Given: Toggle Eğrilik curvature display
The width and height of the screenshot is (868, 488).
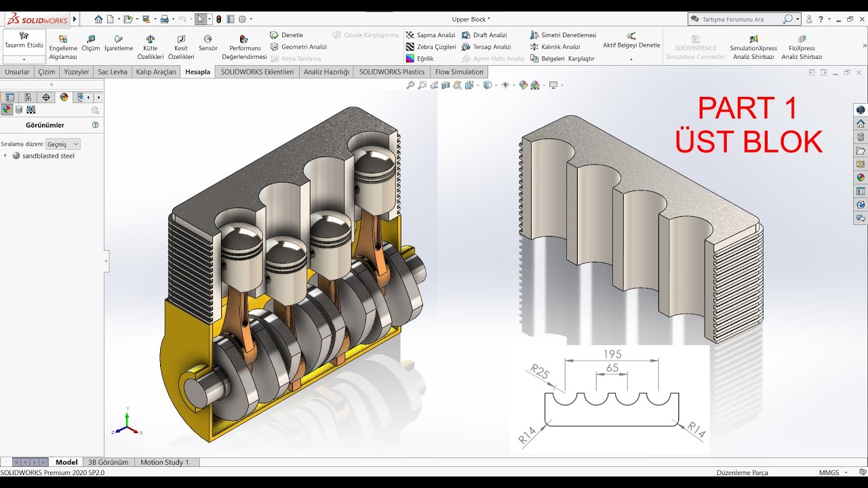Looking at the screenshot, I should coord(420,58).
